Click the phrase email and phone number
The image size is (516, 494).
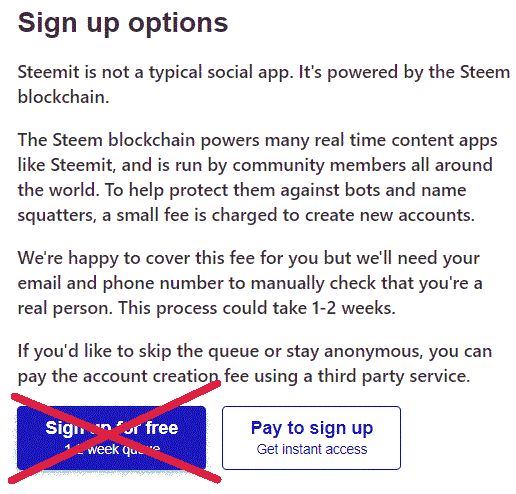pyautogui.click(x=120, y=284)
